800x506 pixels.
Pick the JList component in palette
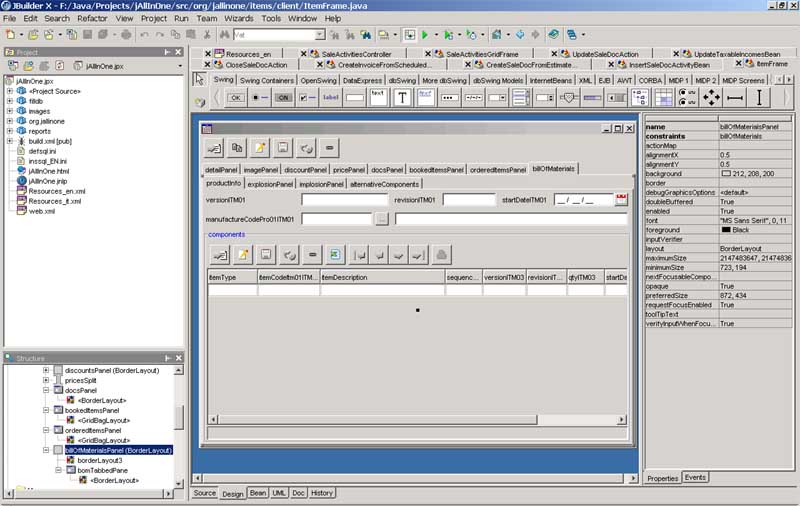(520, 97)
